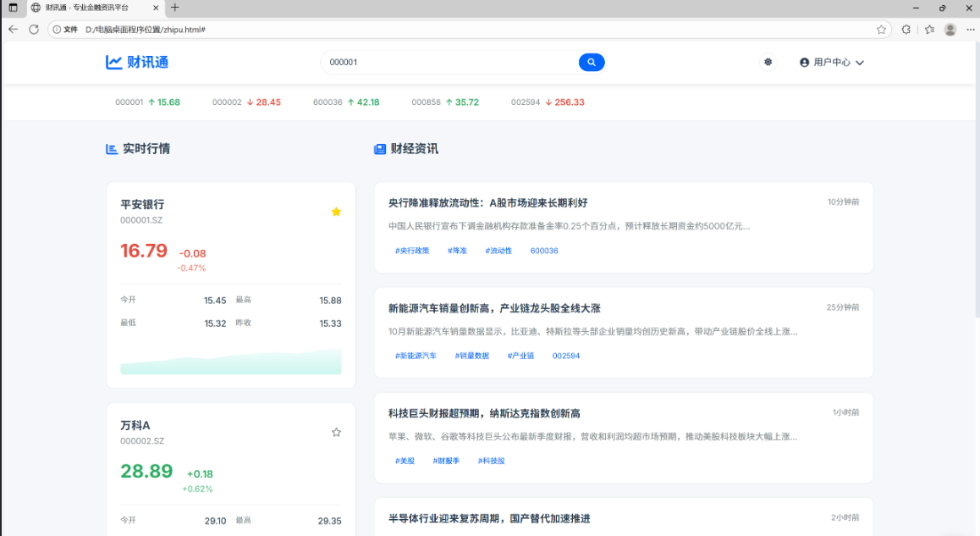Favorite 万科A using the empty star
Screen dimensions: 980x536
pos(336,432)
